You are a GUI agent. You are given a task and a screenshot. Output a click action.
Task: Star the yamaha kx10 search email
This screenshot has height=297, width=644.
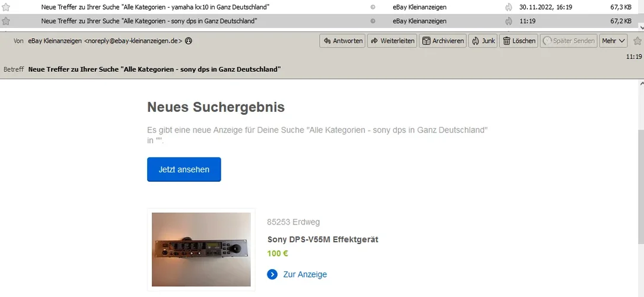tap(6, 7)
